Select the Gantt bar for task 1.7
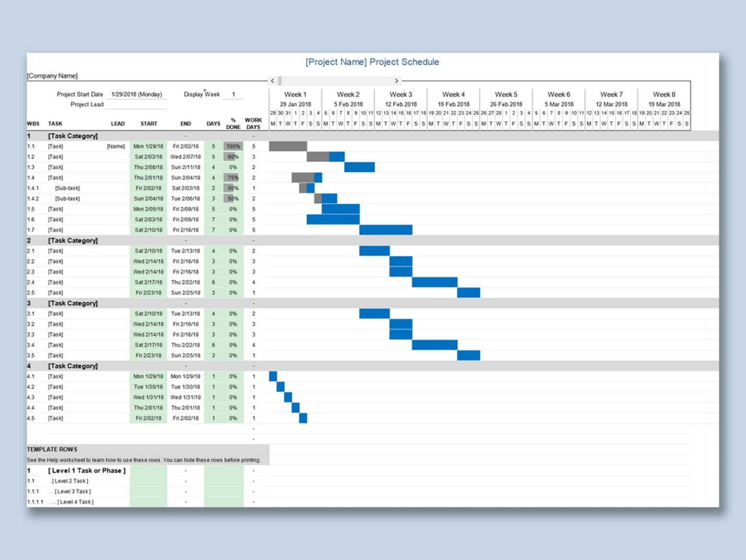Image resolution: width=746 pixels, height=560 pixels. [385, 230]
